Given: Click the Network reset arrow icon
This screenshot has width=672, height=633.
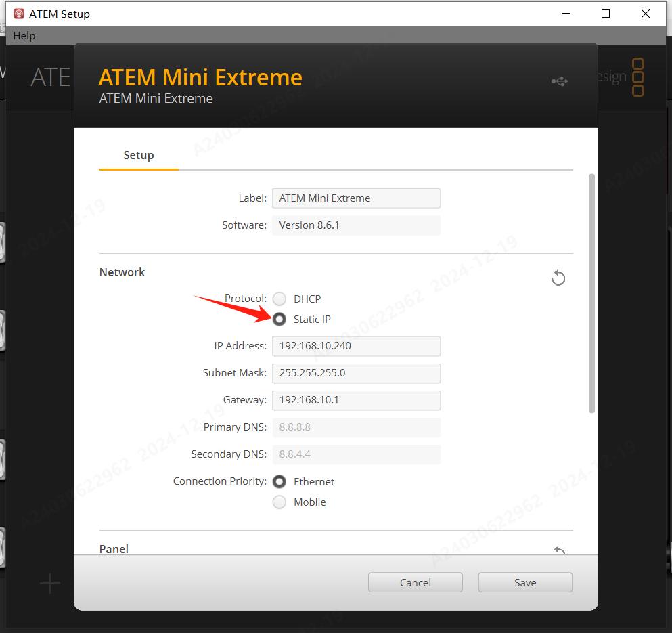Looking at the screenshot, I should point(558,278).
